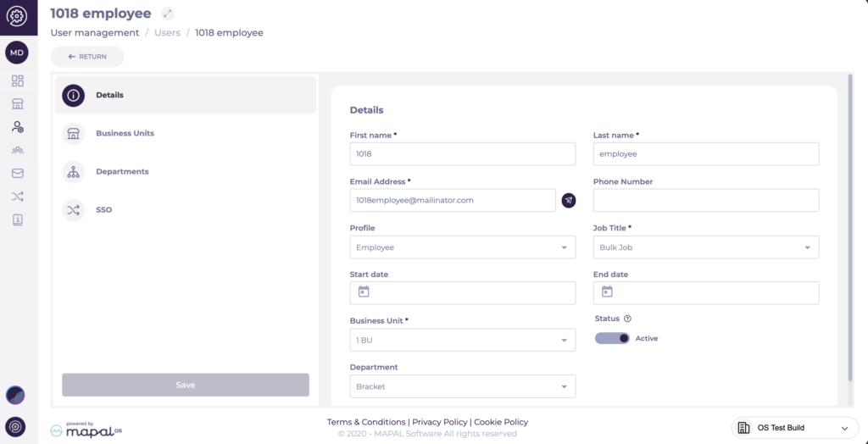868x444 pixels.
Task: Click into the Phone Number field
Action: point(705,200)
